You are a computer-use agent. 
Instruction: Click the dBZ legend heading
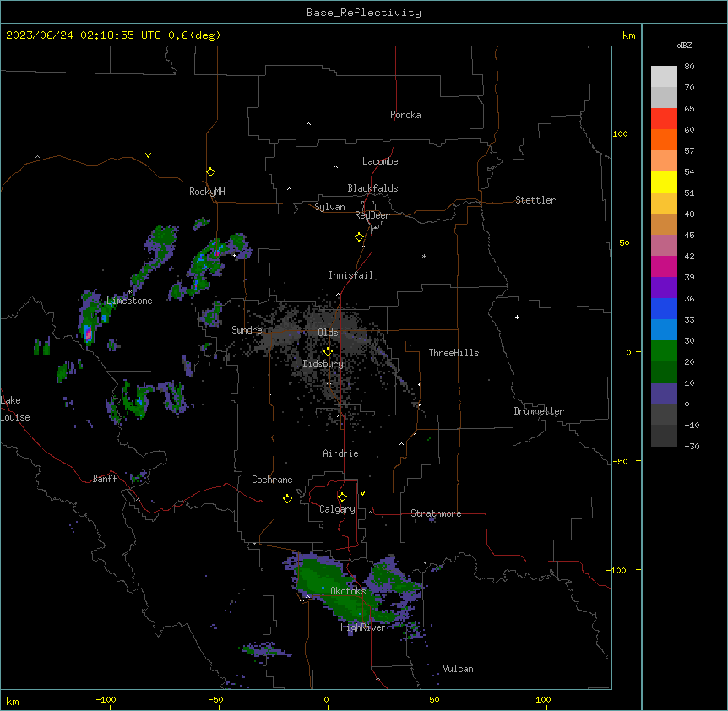point(684,45)
